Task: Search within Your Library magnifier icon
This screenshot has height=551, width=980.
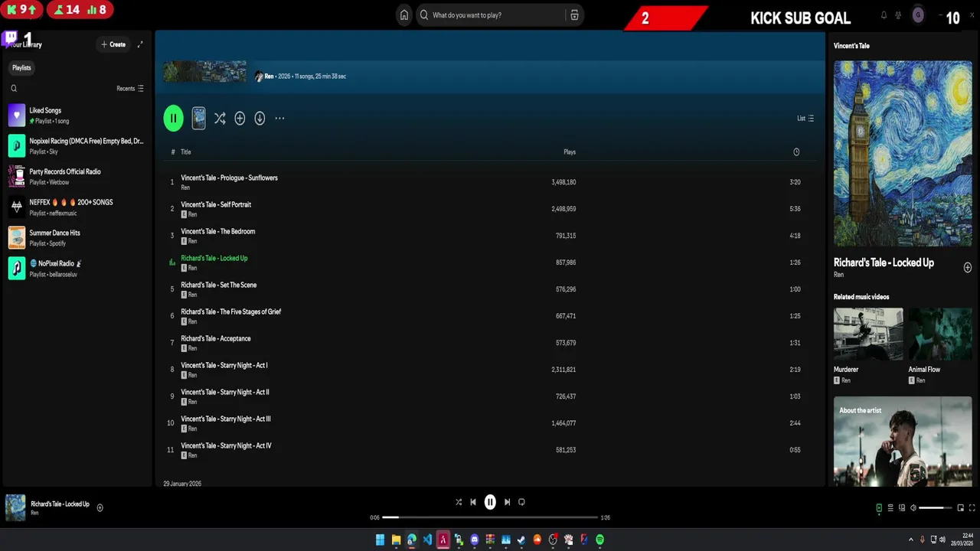Action: 14,89
